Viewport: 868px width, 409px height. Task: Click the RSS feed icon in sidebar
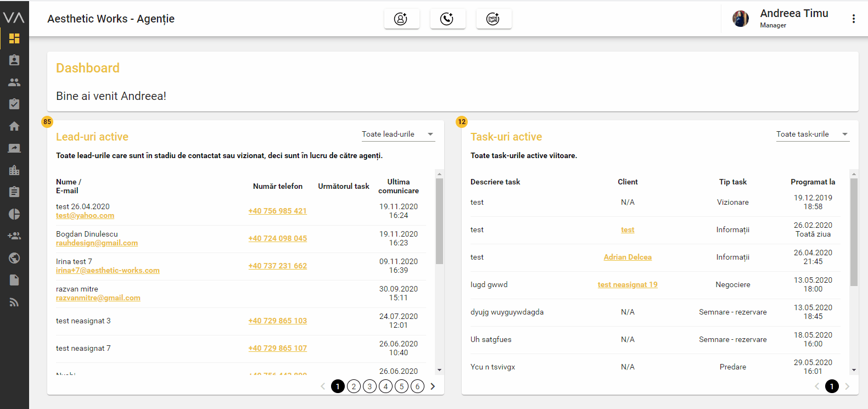[x=14, y=302]
